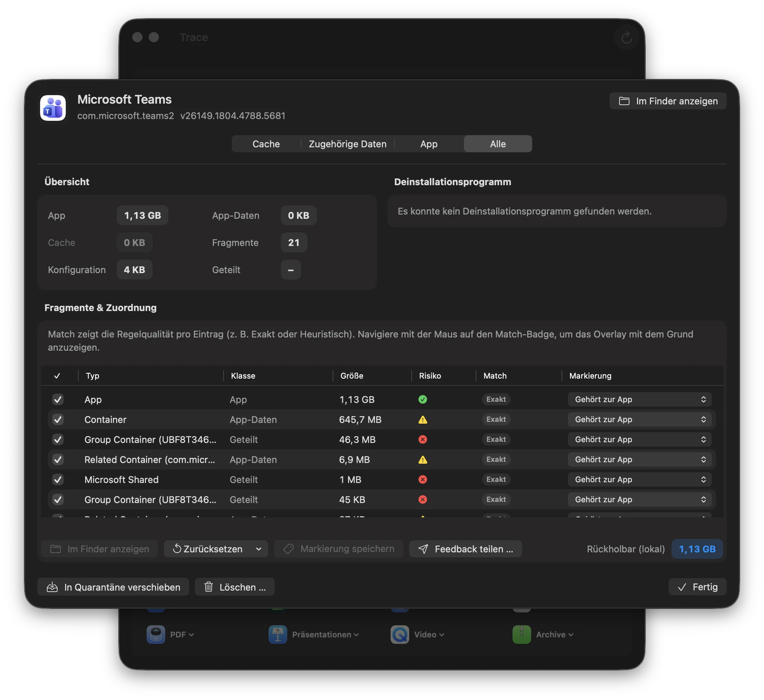
Task: Click the Rückholbar 1,13 GB badge
Action: tap(697, 549)
